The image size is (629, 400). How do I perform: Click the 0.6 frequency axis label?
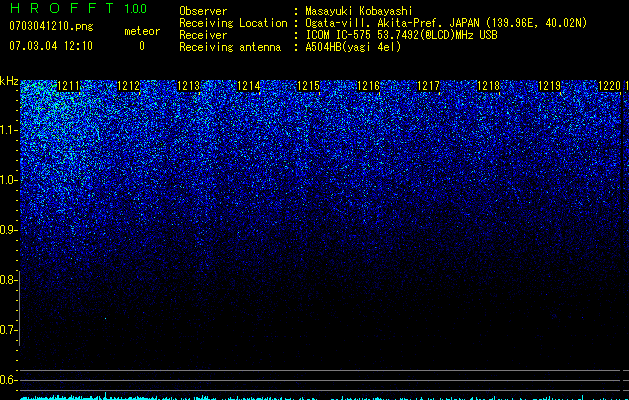tap(8, 380)
